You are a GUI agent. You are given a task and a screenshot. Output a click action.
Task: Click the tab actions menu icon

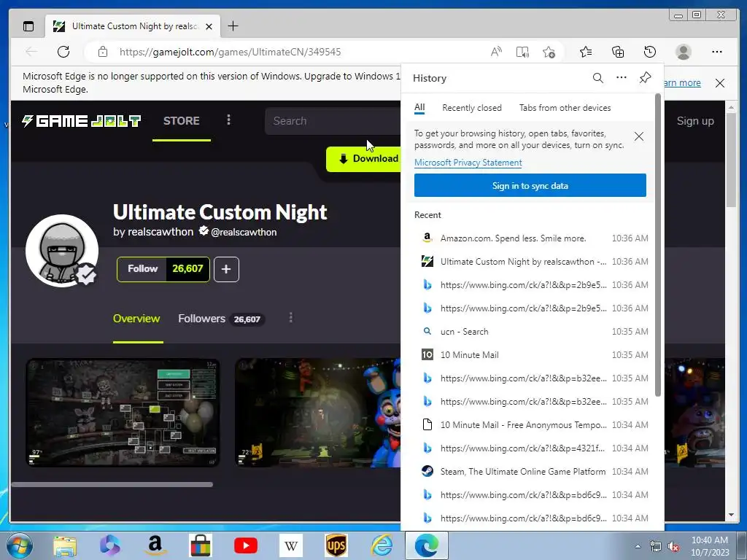[28, 26]
